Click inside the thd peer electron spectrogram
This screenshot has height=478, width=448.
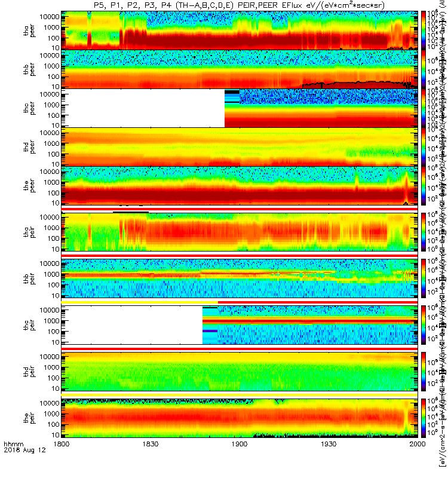coord(240,147)
